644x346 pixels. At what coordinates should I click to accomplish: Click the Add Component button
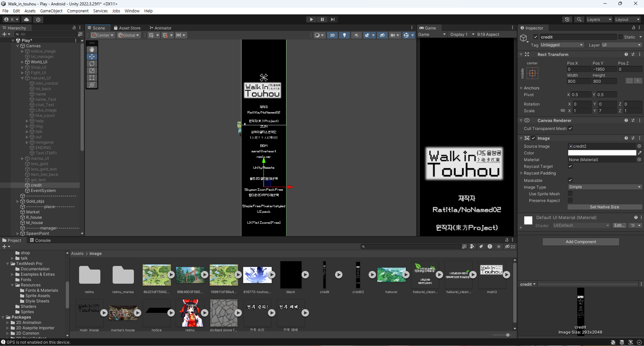tap(581, 242)
